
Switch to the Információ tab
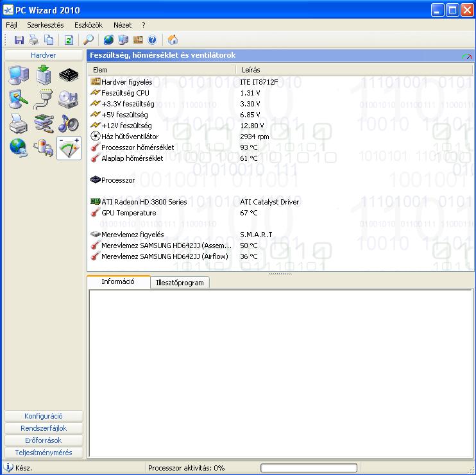(118, 281)
